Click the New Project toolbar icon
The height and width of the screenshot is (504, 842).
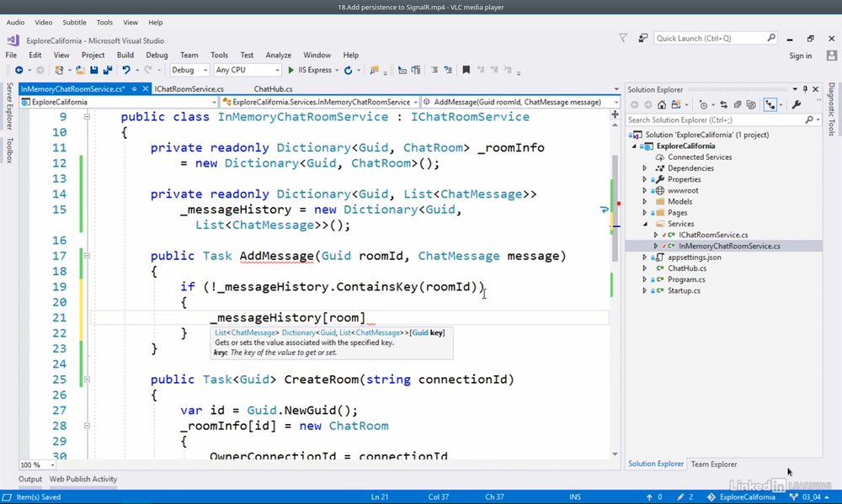click(59, 71)
